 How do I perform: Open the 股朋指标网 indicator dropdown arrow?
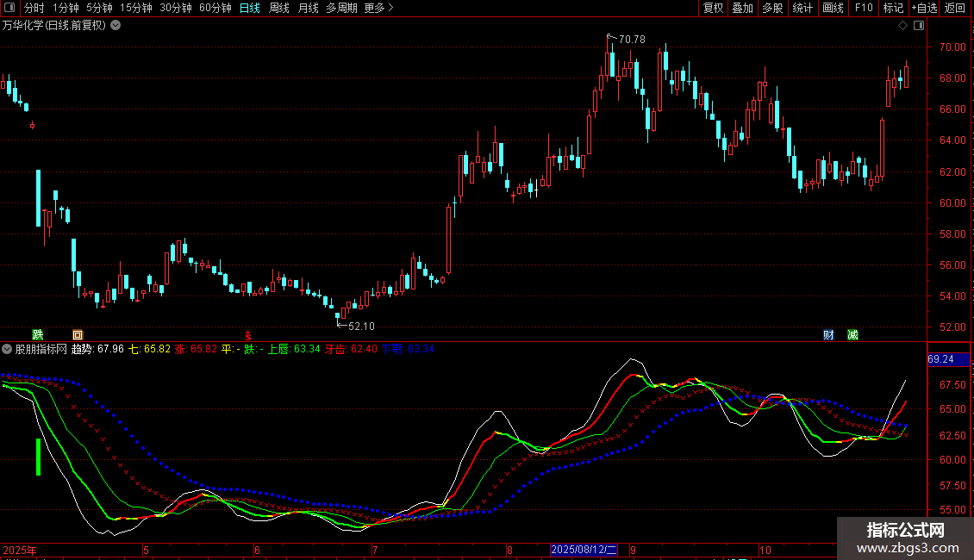(7, 349)
